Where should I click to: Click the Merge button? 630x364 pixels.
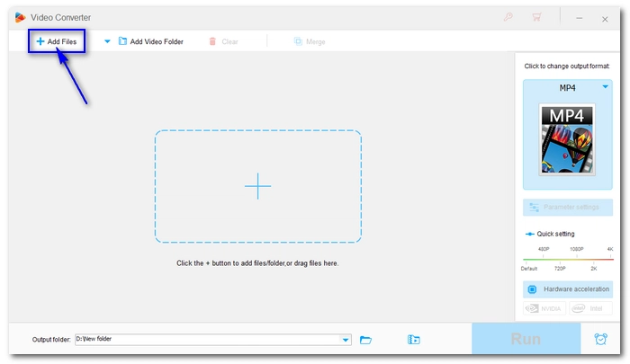[x=310, y=41]
